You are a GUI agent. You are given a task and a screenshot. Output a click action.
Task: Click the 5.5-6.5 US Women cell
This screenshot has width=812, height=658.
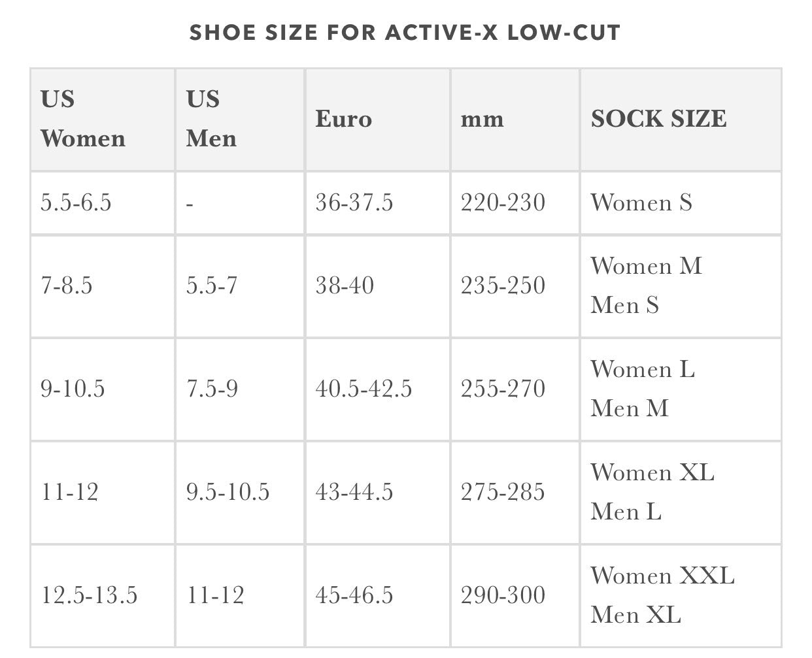[76, 203]
